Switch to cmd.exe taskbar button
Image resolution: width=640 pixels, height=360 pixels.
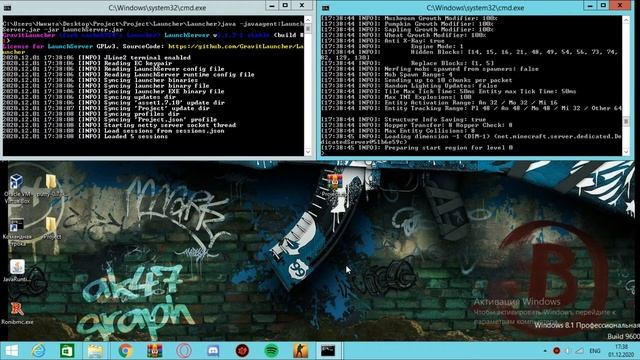pyautogui.click(x=328, y=351)
